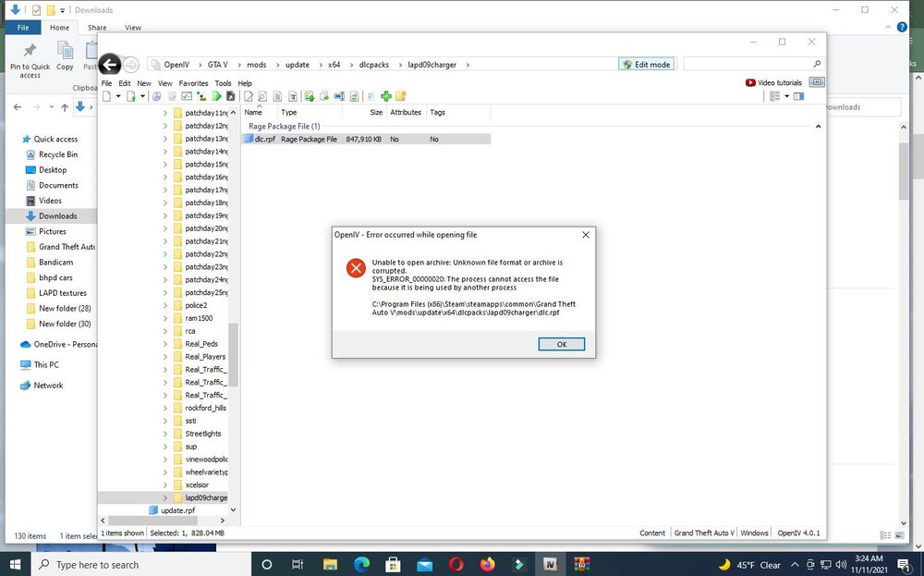Click the close all archives toolbar icon

(230, 96)
